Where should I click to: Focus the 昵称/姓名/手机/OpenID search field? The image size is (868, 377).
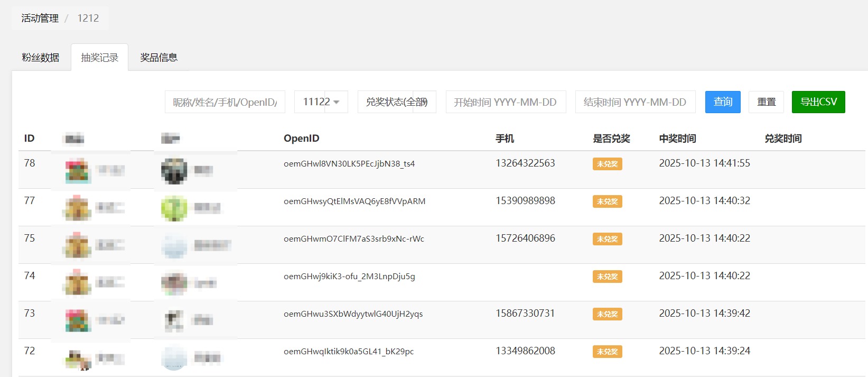(225, 102)
